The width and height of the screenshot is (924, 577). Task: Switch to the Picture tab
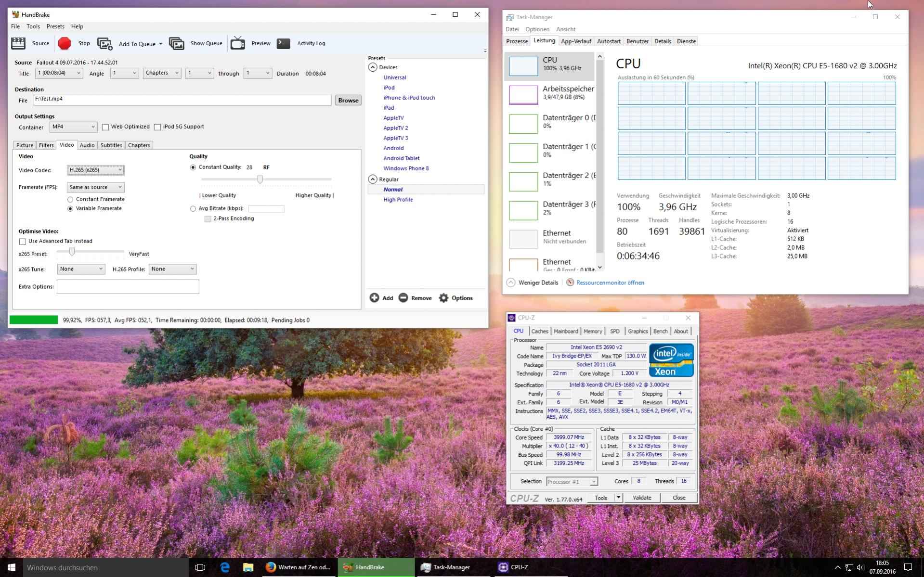click(25, 145)
